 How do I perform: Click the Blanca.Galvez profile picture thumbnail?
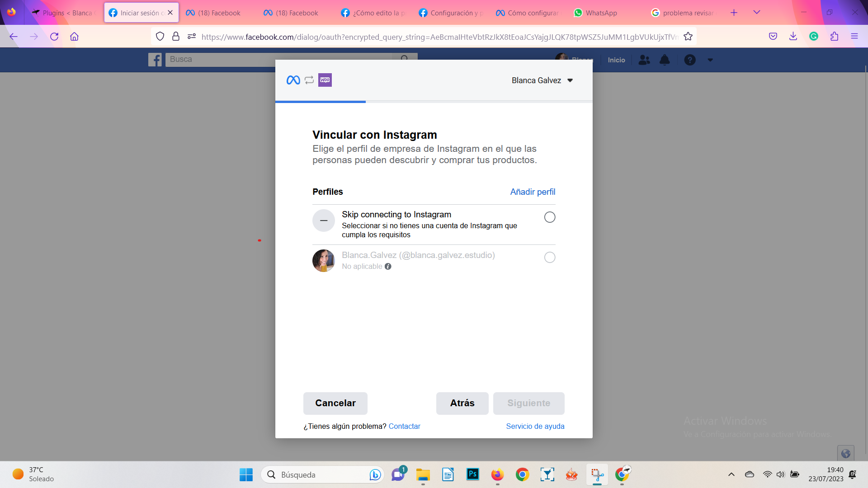pos(324,261)
